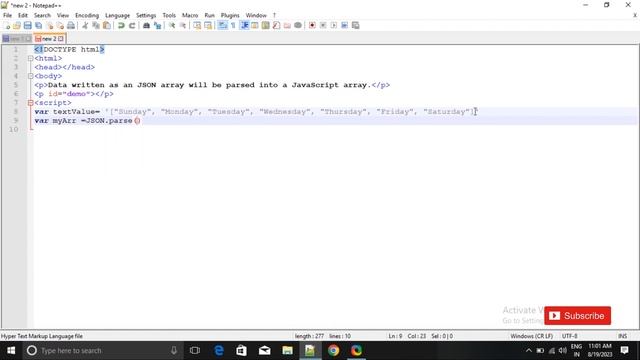Cut selection with the scissors icon
640x360 pixels.
click(85, 25)
